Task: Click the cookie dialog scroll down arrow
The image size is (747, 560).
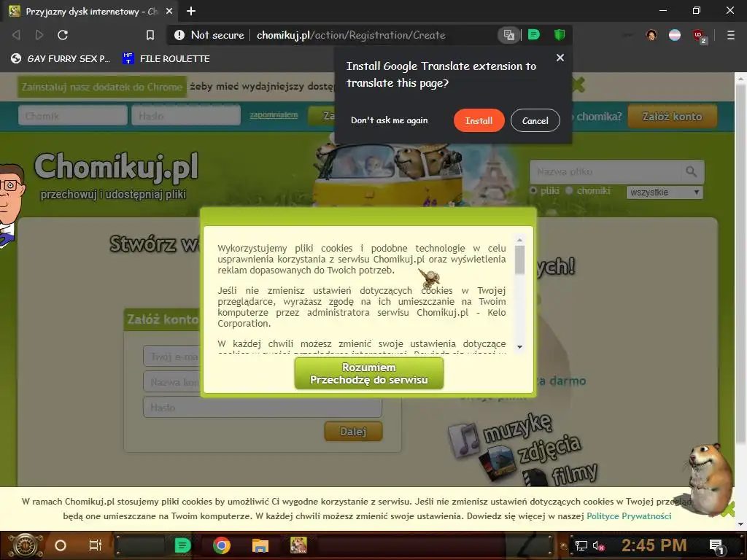Action: tap(519, 346)
